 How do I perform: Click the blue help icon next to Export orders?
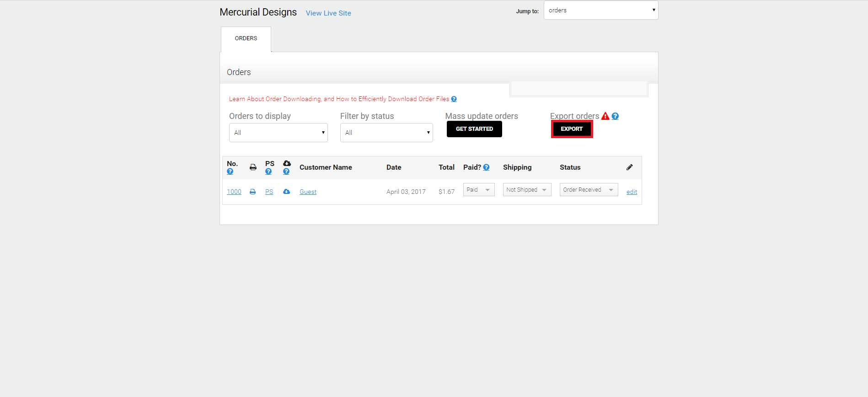pyautogui.click(x=615, y=116)
